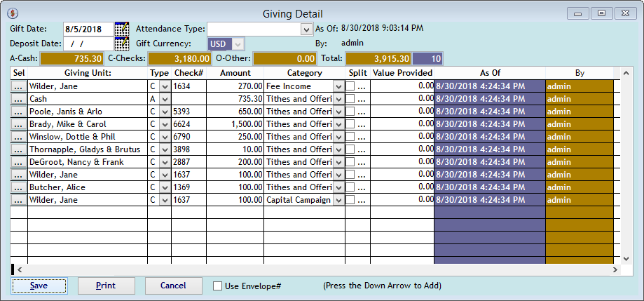The height and width of the screenshot is (301, 644).
Task: Toggle Split checkbox for the Cash row
Action: [350, 99]
